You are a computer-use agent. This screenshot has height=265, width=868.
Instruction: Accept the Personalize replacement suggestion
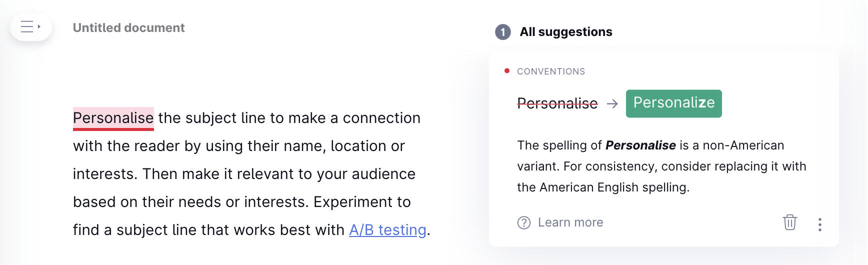pos(674,103)
